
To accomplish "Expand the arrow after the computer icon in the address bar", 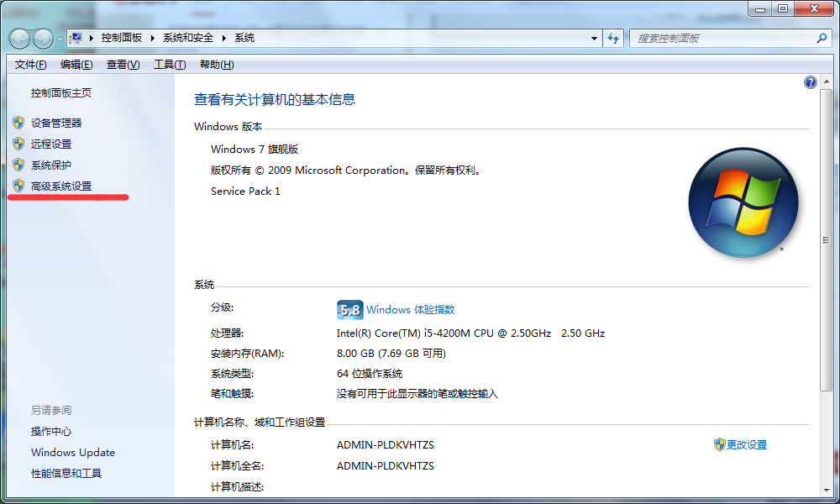I will (92, 38).
